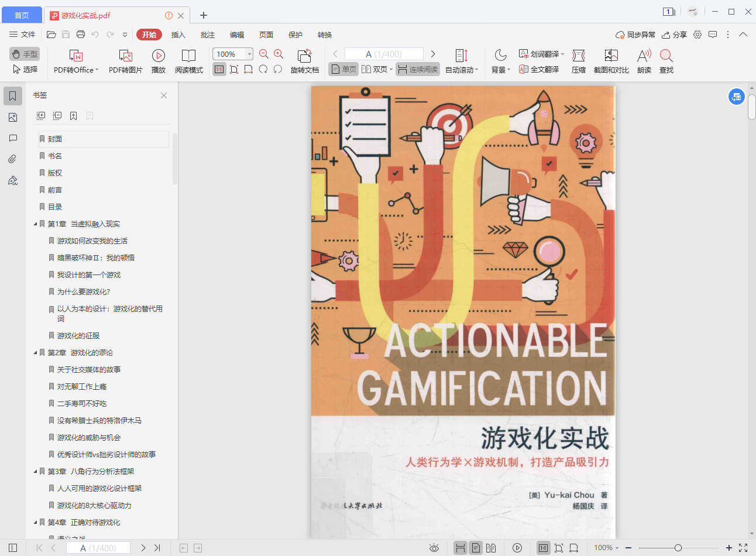Switch to the 保护 ribbon tab
The height and width of the screenshot is (556, 756).
pyautogui.click(x=295, y=35)
